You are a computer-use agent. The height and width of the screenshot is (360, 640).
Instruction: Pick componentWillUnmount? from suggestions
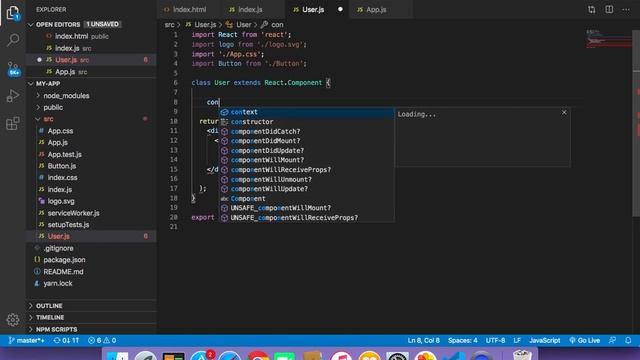(x=307, y=179)
